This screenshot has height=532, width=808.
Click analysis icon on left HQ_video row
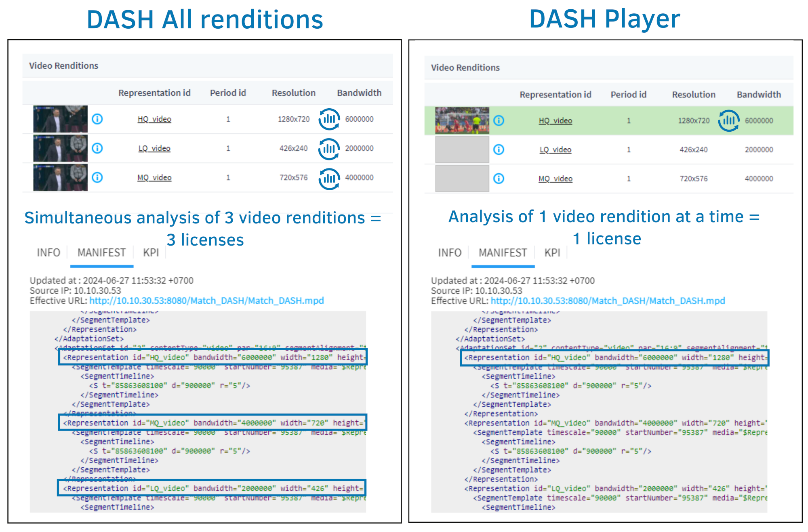click(x=329, y=119)
